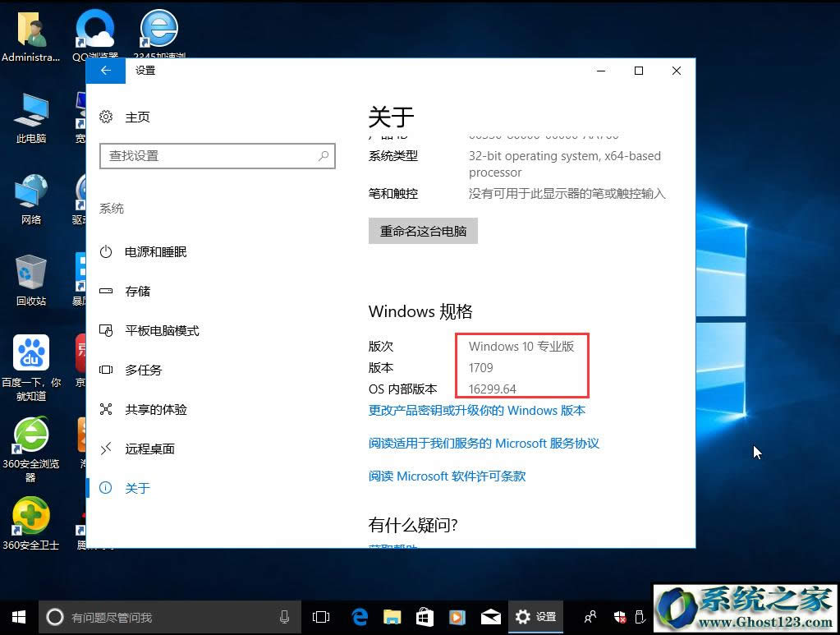This screenshot has width=840, height=635.
Task: Go to 主页 (Home) in Settings sidebar
Action: [137, 117]
